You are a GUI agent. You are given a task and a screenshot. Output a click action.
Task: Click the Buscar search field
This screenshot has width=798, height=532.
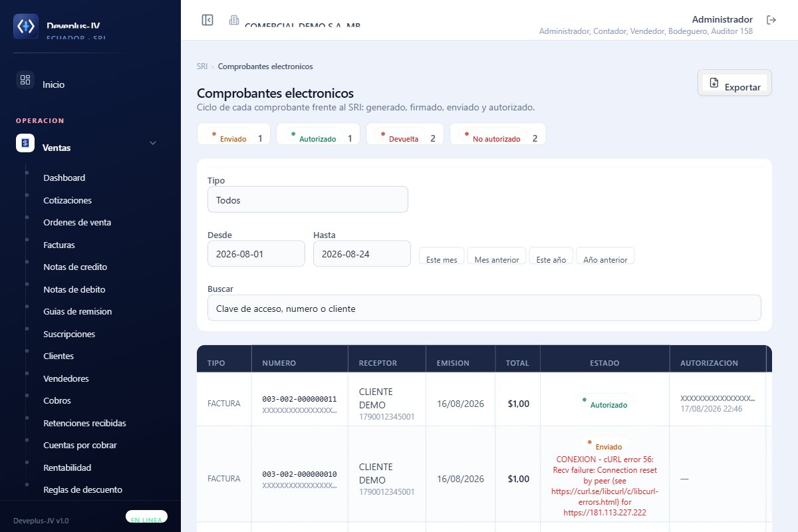[x=484, y=308]
